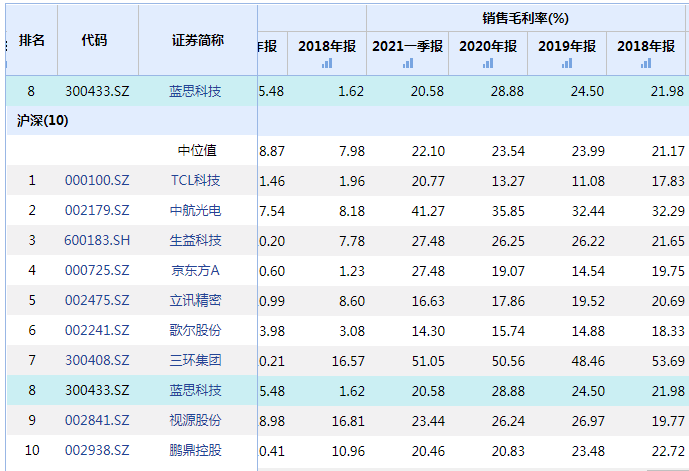This screenshot has height=471, width=689.
Task: Select 鹏鼎控股 value 10.96
Action: 348,451
